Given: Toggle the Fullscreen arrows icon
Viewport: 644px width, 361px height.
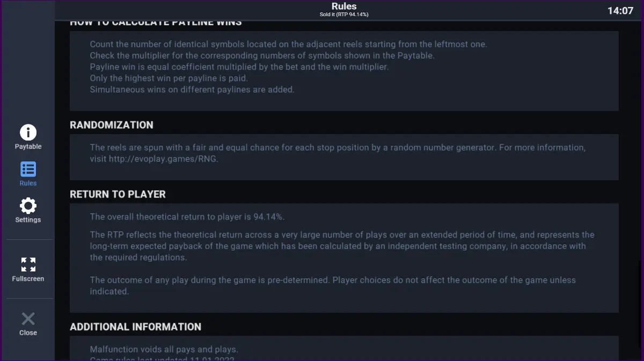Looking at the screenshot, I should pyautogui.click(x=28, y=264).
